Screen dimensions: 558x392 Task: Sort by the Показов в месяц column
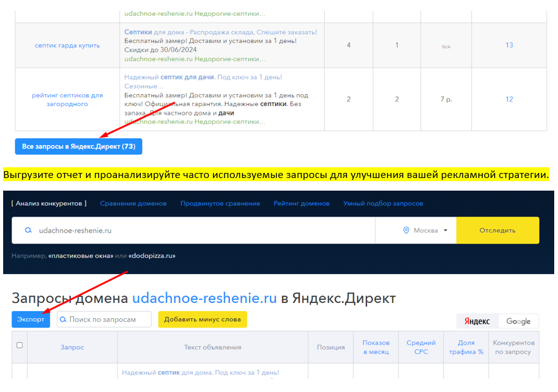coord(376,347)
